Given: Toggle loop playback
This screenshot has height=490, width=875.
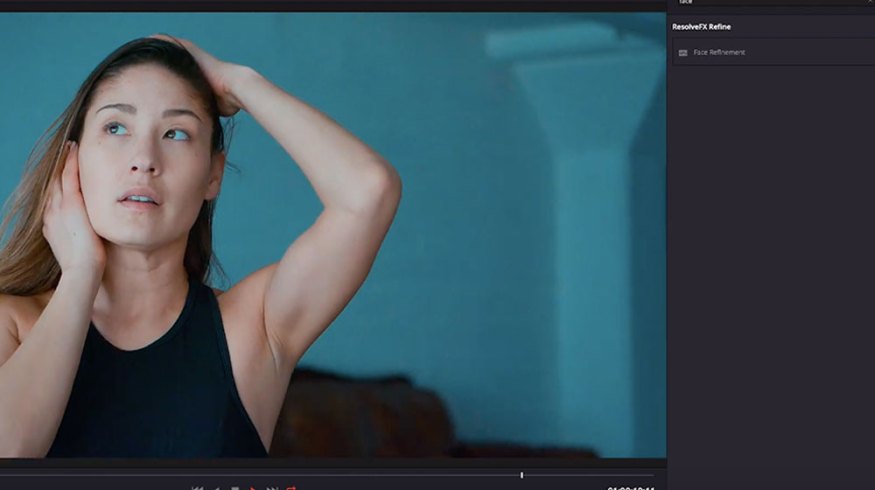Looking at the screenshot, I should pos(291,488).
